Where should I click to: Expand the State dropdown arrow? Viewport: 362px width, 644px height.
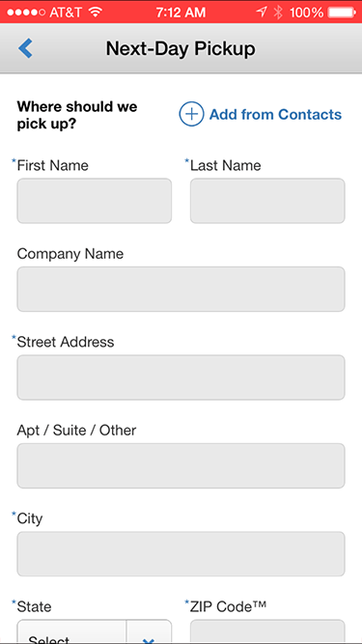(x=149, y=632)
